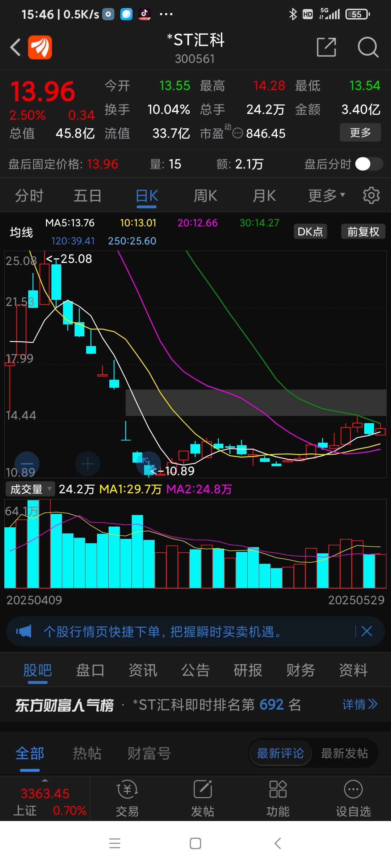Zoom in chart with plus button
391x868 pixels.
(x=88, y=464)
